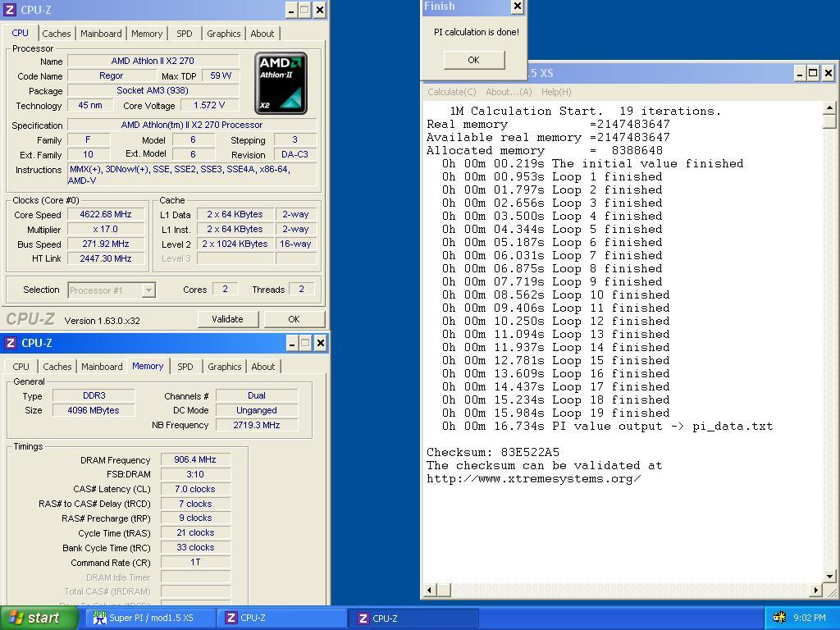Screen dimensions: 840x630
Task: Click the Z icon in the CPU-Z Memory window title bar
Action: click(x=11, y=343)
